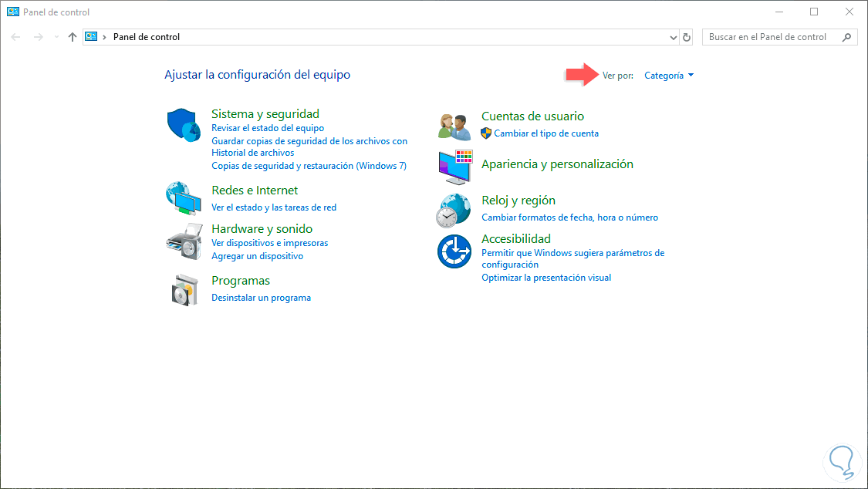Click Desinstalar un programa

(262, 298)
